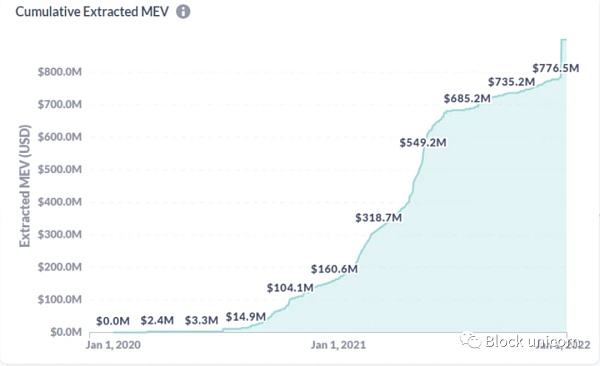
Task: Select the $2.4M data label
Action: (x=157, y=320)
